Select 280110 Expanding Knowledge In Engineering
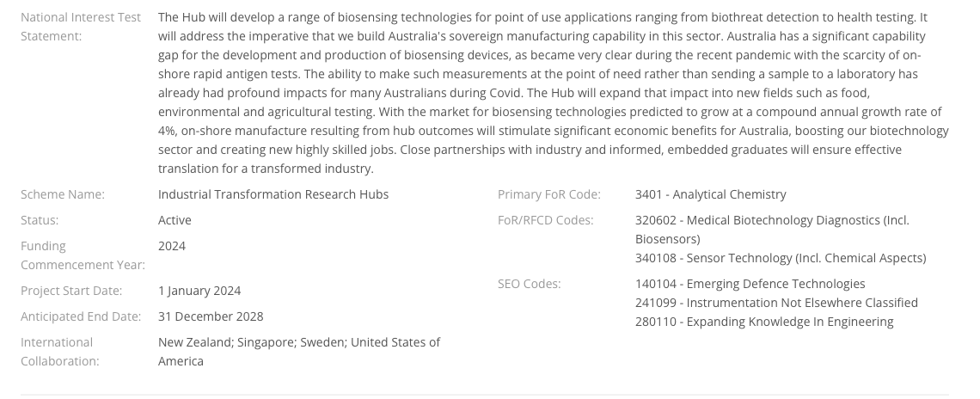The image size is (980, 399). tap(764, 322)
